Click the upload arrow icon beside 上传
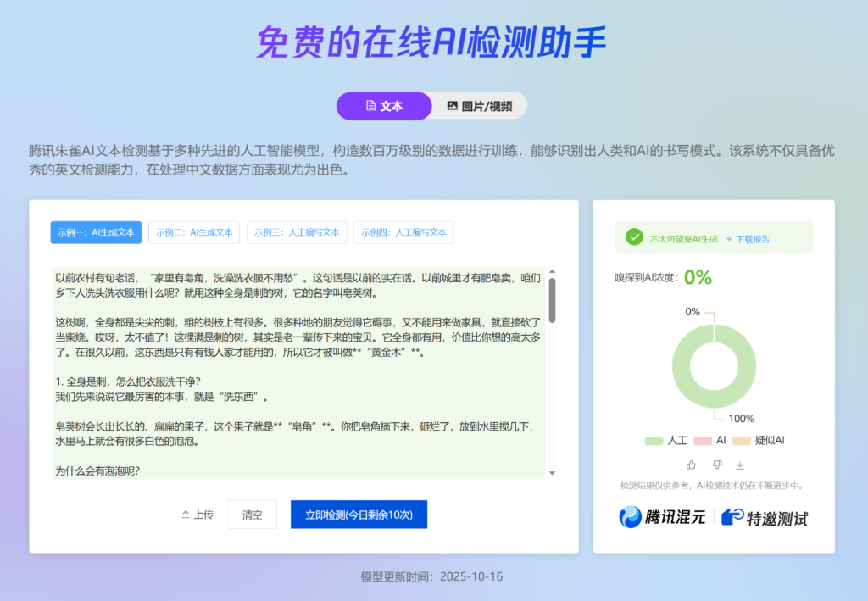Image resolution: width=868 pixels, height=601 pixels. 185,515
